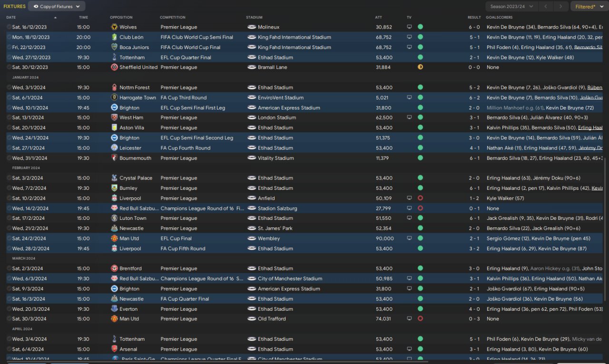The width and height of the screenshot is (609, 364).
Task: Tick the Mon, 18/12/2023 fixture circle
Action: tap(9, 37)
